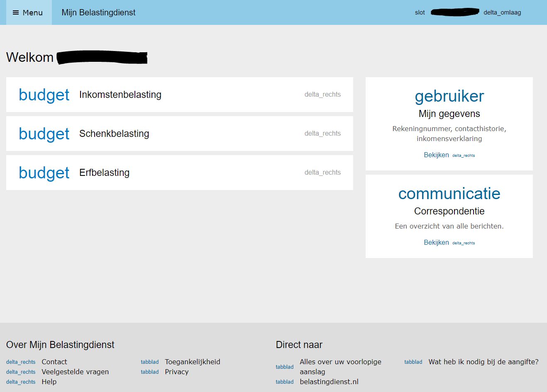Open Inkomstenbelasting via its right arrow
The width and height of the screenshot is (547, 392).
(x=322, y=95)
